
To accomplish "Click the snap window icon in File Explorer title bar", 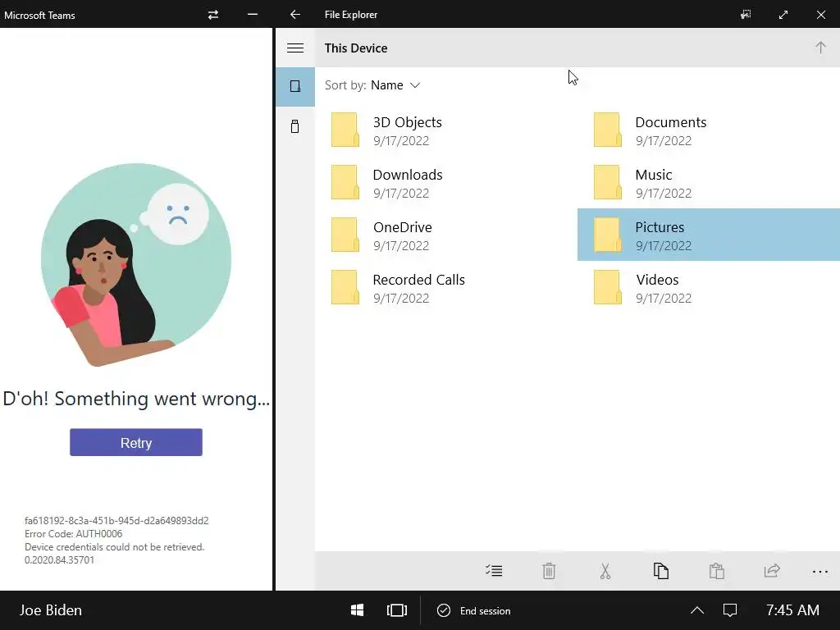I will pos(746,15).
